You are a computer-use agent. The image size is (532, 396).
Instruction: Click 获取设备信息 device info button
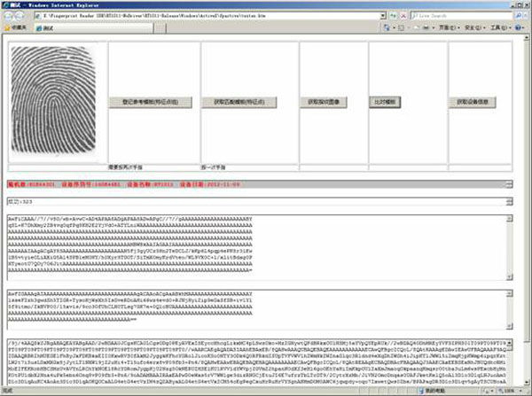pyautogui.click(x=473, y=102)
